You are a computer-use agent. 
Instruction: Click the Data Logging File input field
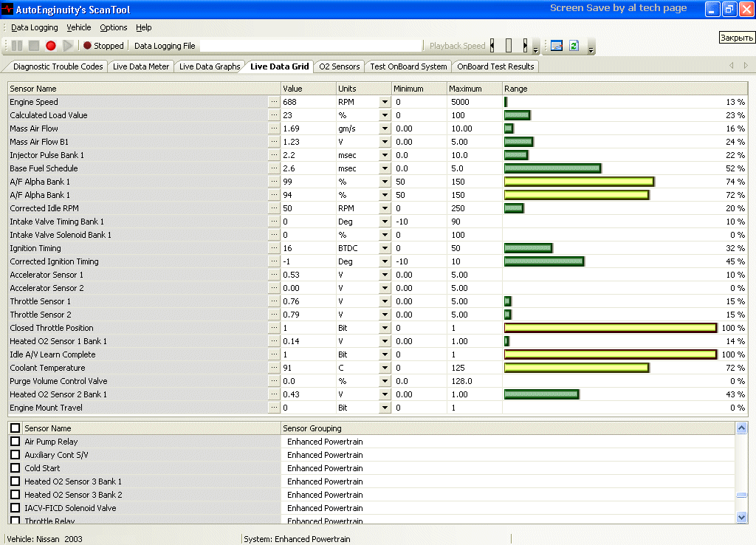pyautogui.click(x=310, y=46)
